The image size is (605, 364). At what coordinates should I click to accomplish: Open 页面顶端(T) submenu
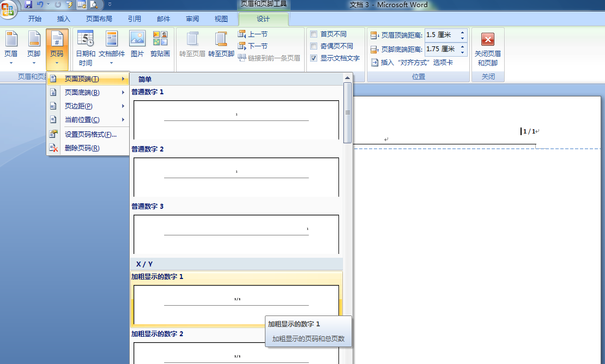click(88, 78)
